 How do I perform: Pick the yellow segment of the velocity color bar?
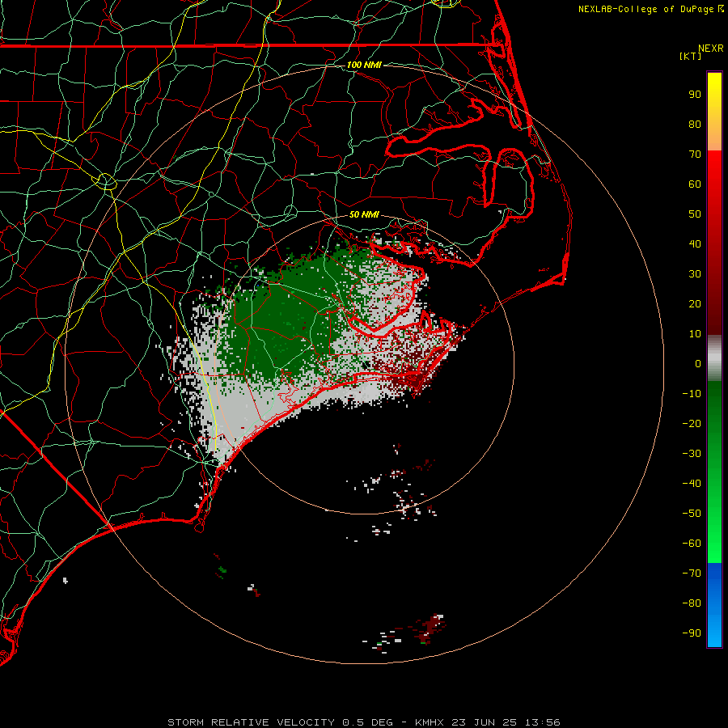[714, 112]
